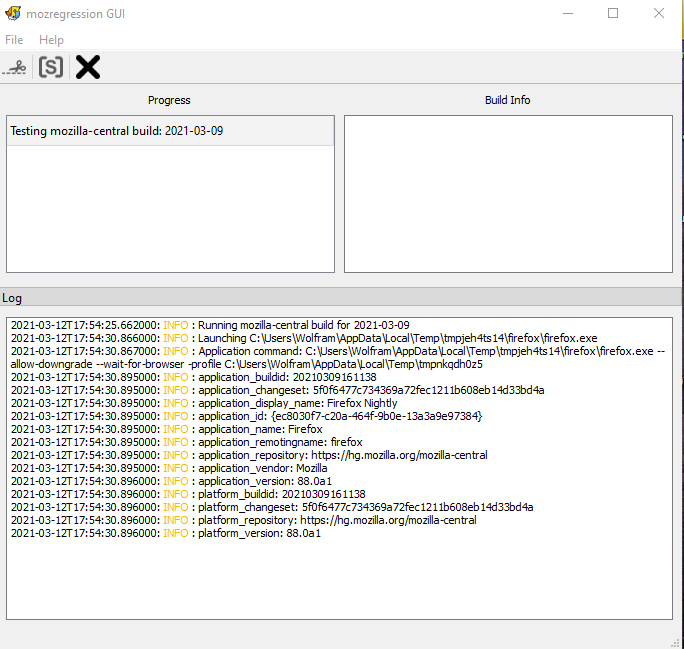
Task: Click 'application_remotingname: firefox' line
Action: click(x=187, y=442)
